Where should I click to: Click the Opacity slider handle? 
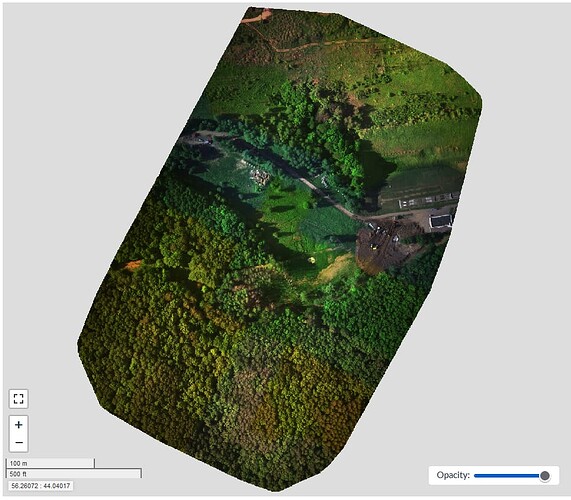(545, 476)
